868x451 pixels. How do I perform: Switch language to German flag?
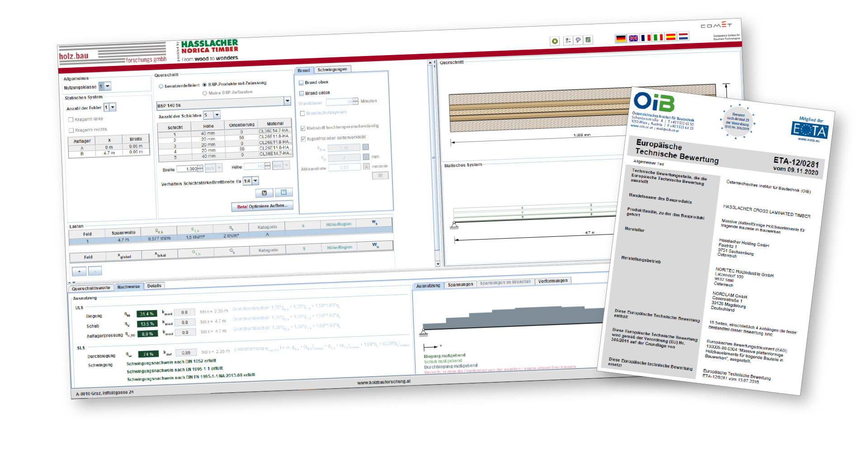pyautogui.click(x=621, y=38)
